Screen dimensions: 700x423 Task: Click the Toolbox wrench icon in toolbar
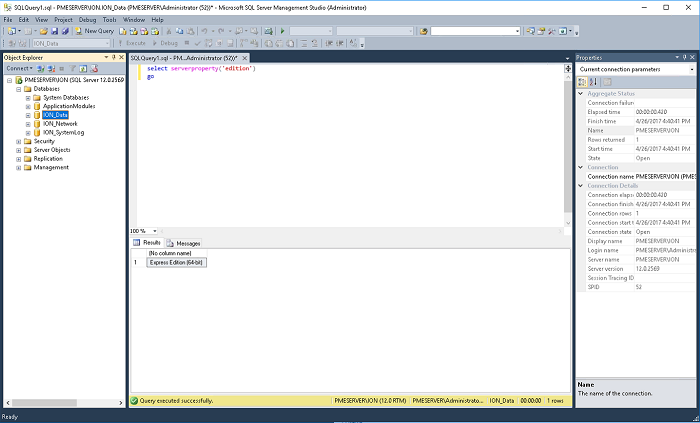click(x=552, y=31)
